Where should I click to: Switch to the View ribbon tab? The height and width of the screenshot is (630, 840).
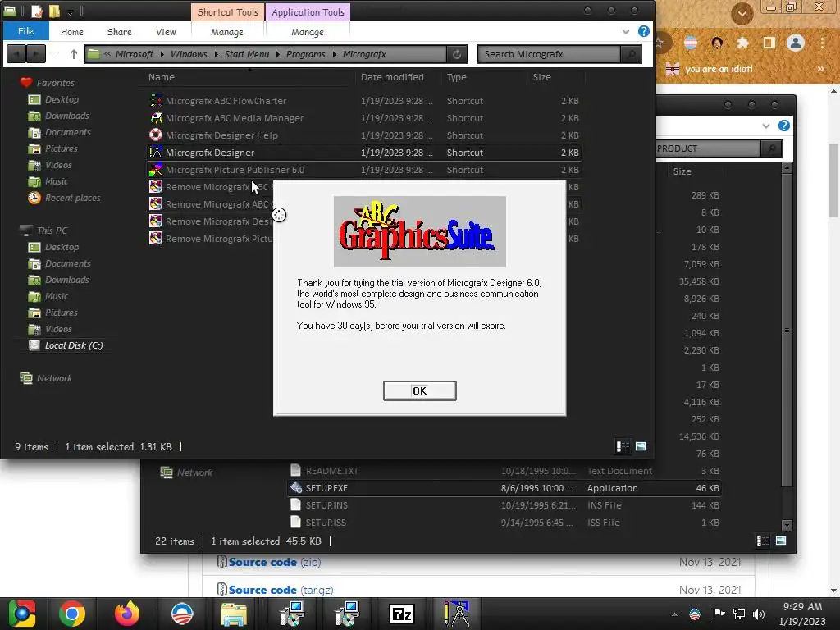[166, 32]
